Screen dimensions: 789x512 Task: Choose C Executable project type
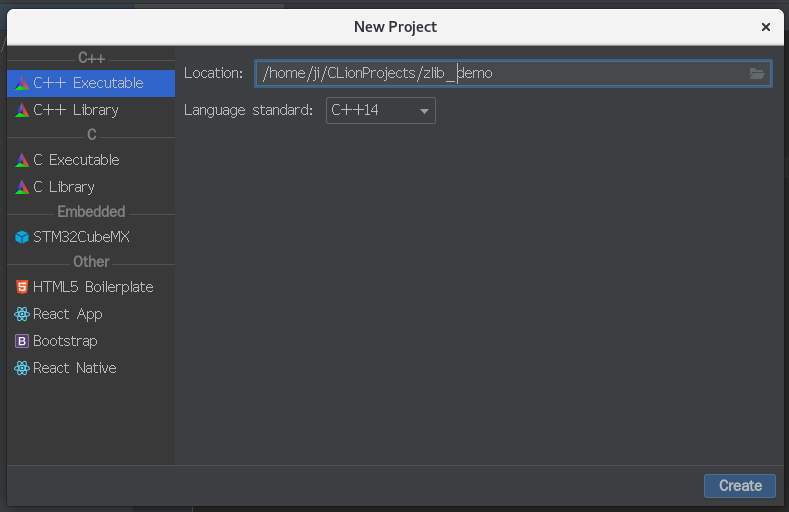(76, 160)
